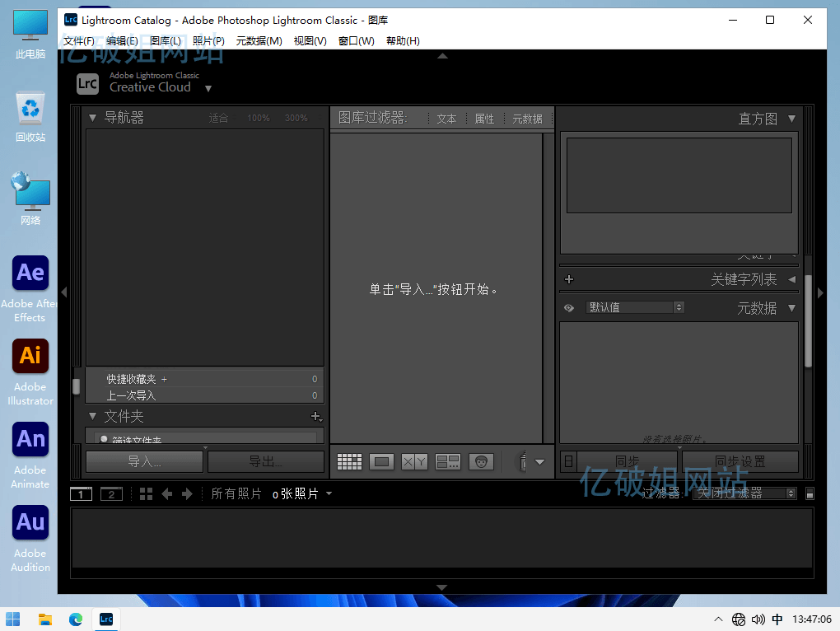Open 帮助(H) menu
This screenshot has width=840, height=631.
(x=403, y=40)
